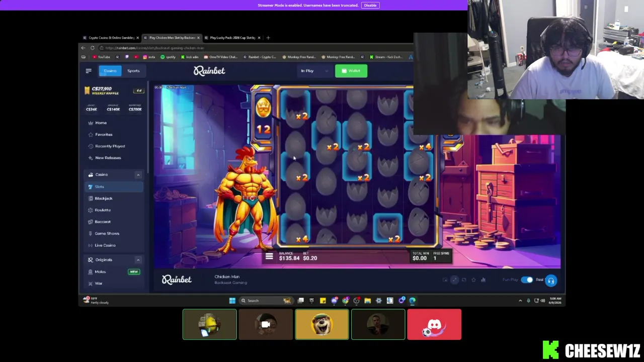
Task: Open the Chicken Man game hamburger menu
Action: pyautogui.click(x=269, y=257)
